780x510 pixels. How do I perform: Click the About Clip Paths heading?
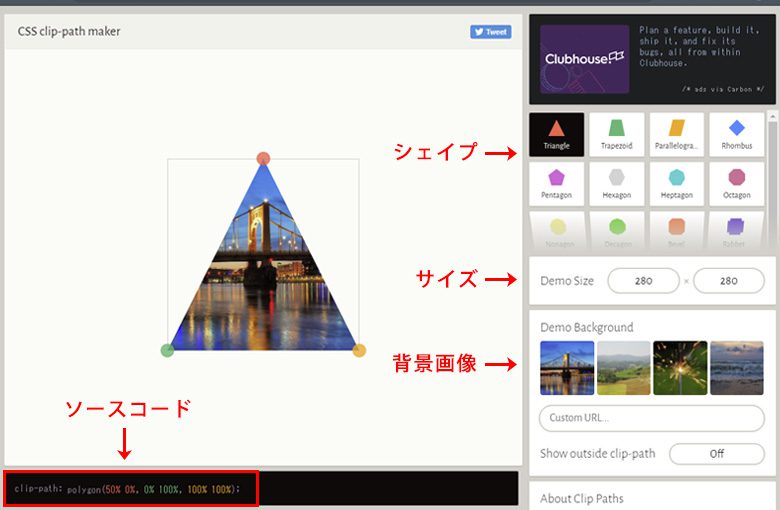pyautogui.click(x=582, y=498)
